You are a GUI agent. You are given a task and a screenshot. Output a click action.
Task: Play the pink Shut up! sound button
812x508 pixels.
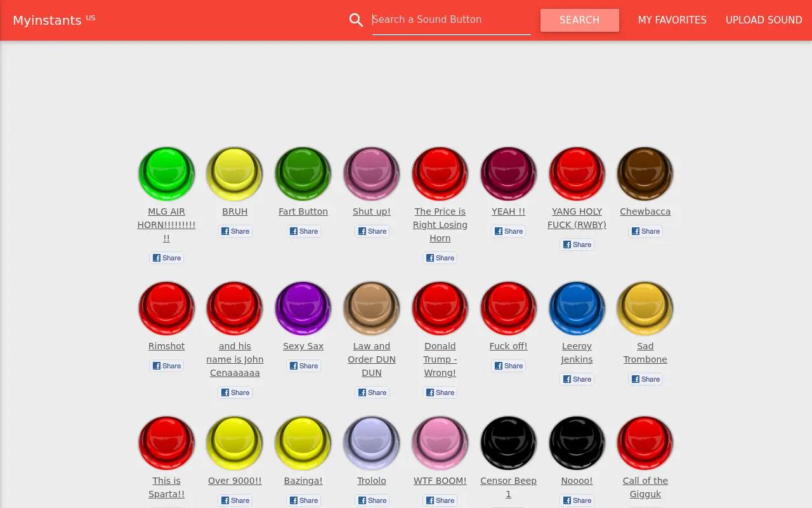[x=372, y=173]
